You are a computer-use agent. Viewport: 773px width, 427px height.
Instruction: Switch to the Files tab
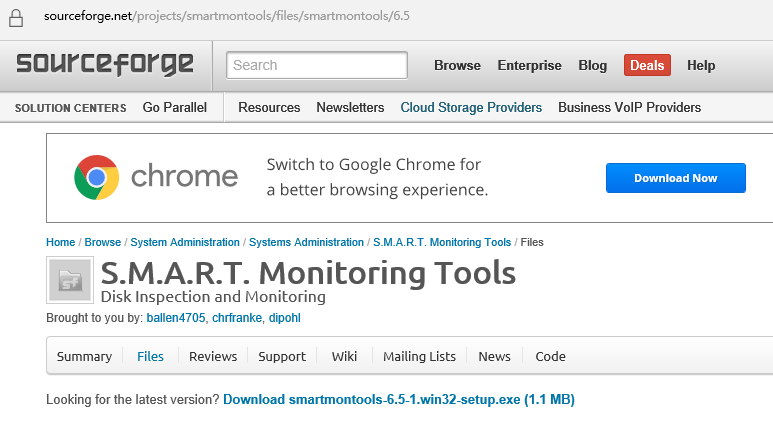(150, 356)
